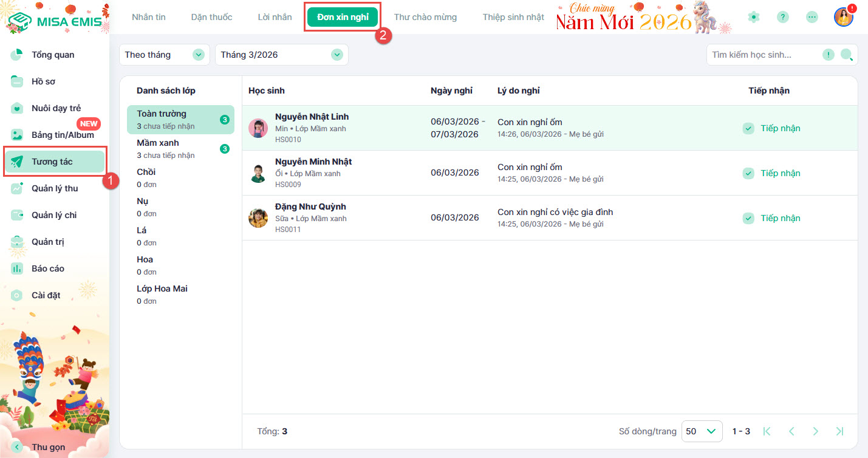Open the user avatar profile menu
The image size is (868, 458).
[843, 17]
